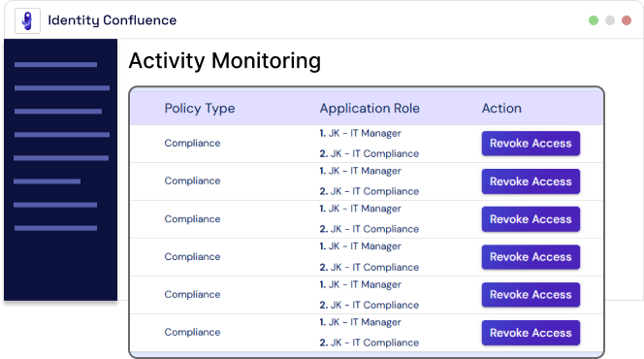Revoke access in the third Compliance row

point(531,219)
